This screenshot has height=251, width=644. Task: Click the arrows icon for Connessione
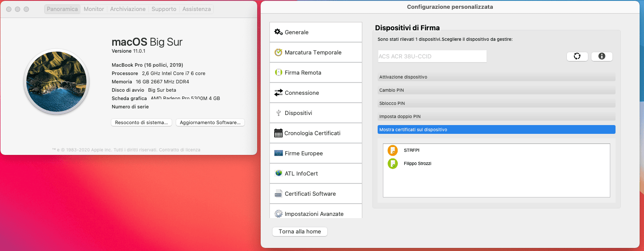pos(279,93)
